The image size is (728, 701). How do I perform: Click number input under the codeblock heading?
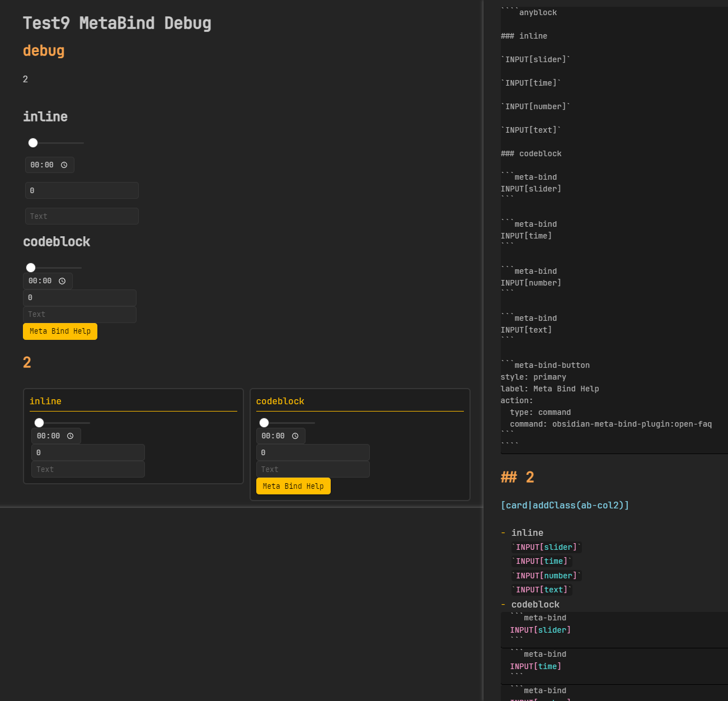79,298
